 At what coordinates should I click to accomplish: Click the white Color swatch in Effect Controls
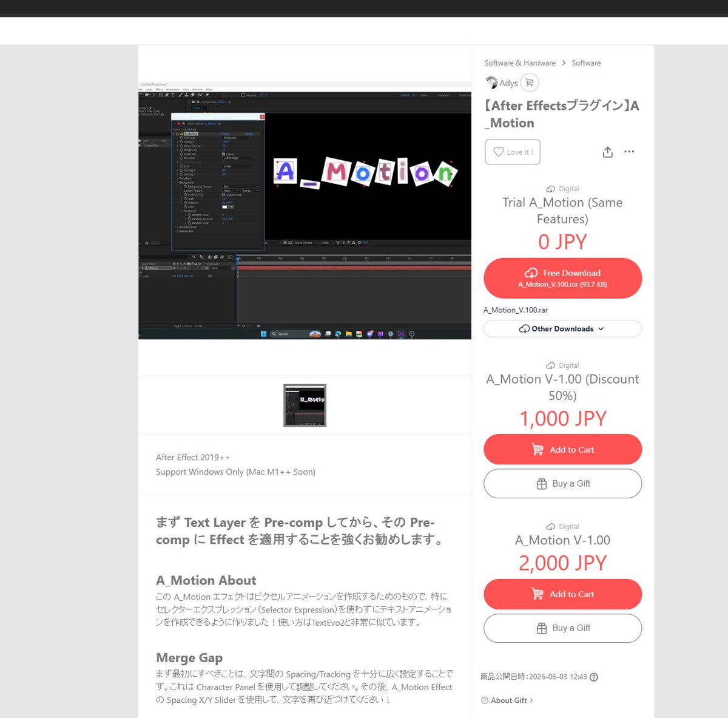tap(224, 207)
